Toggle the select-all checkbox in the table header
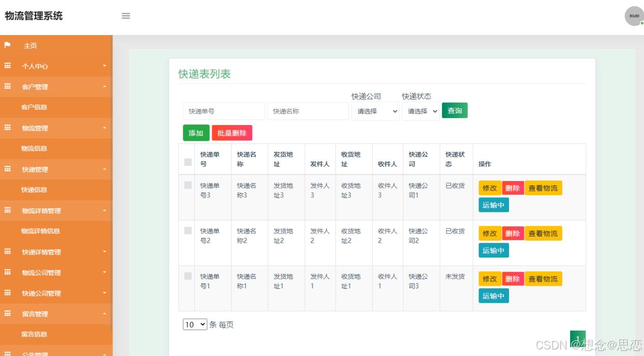 [188, 162]
